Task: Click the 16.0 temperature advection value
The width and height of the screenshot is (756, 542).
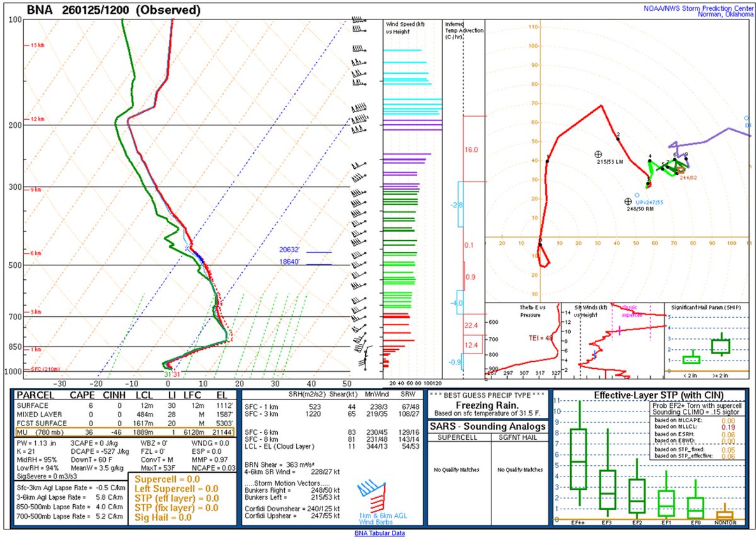Action: pyautogui.click(x=472, y=150)
